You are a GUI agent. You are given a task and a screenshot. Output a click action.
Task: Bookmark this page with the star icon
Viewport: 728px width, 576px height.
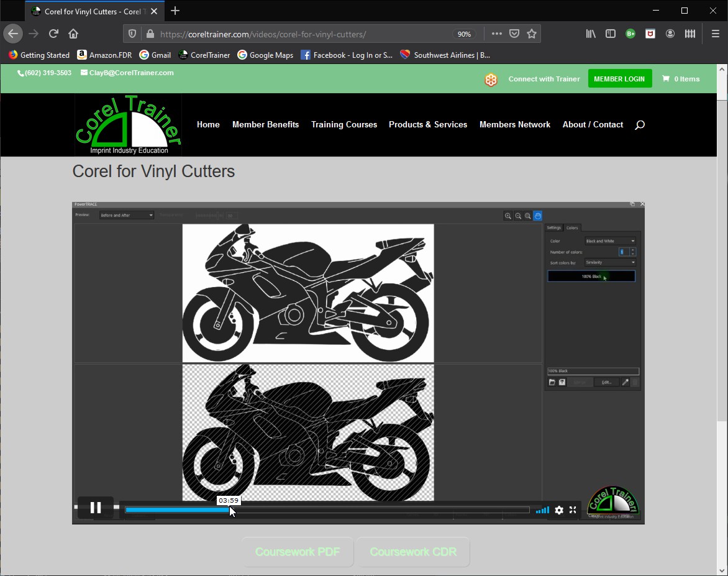coord(532,34)
